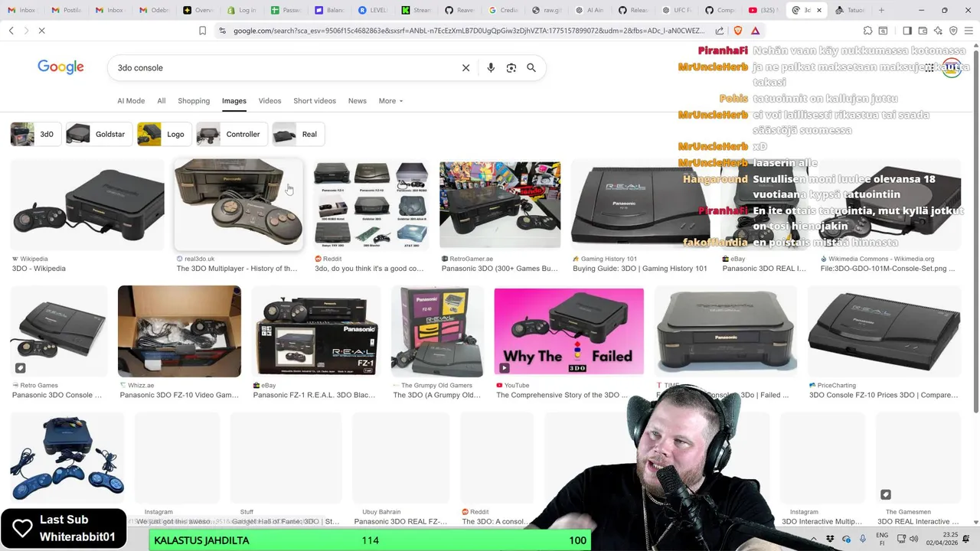Filter images by the Logo chip

coord(165,134)
